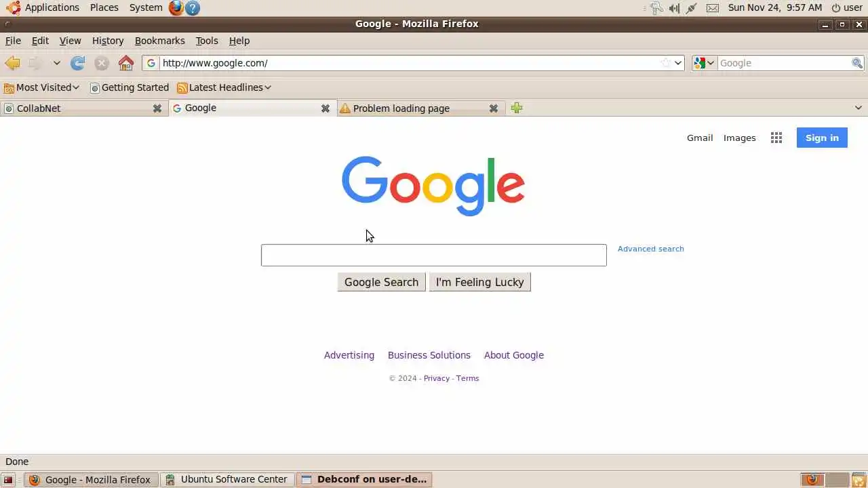Bookmark this page with the star icon
868x488 pixels.
(666, 63)
